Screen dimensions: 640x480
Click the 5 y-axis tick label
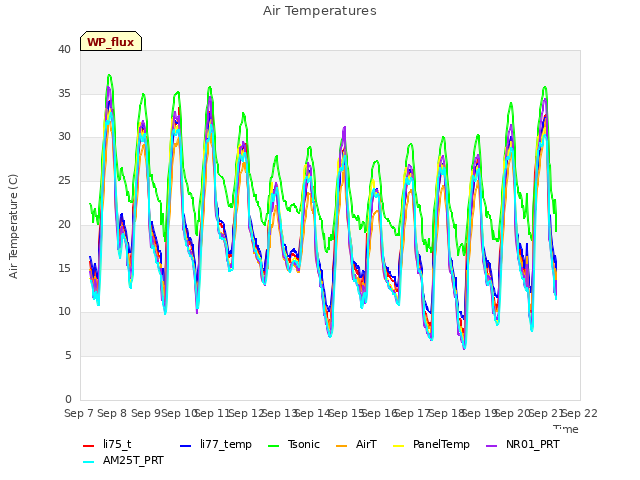(68, 356)
